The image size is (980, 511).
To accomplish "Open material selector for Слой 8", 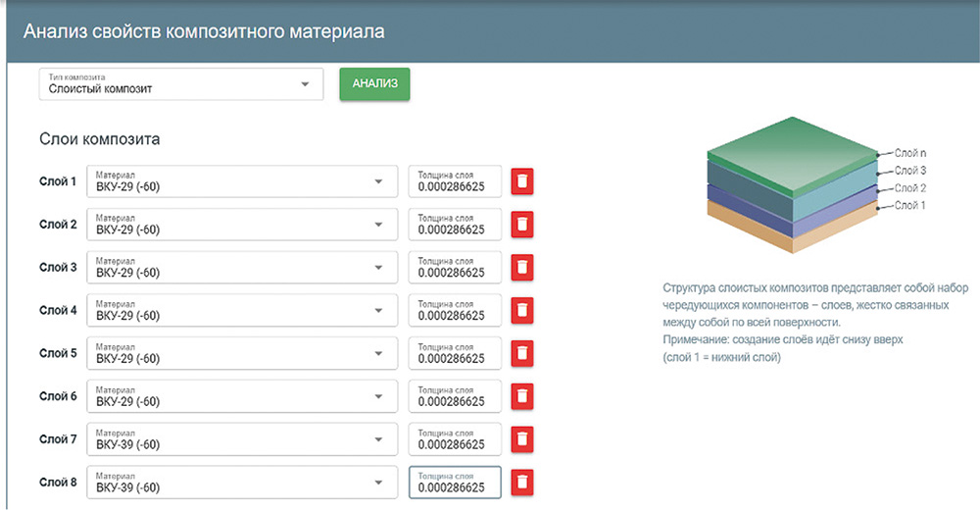I will (x=242, y=483).
